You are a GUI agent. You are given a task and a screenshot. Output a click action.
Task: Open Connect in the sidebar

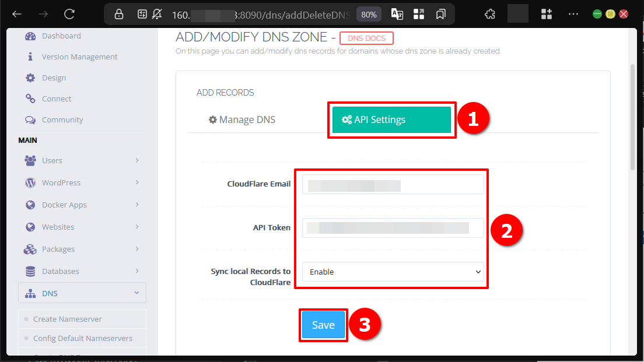click(x=56, y=99)
